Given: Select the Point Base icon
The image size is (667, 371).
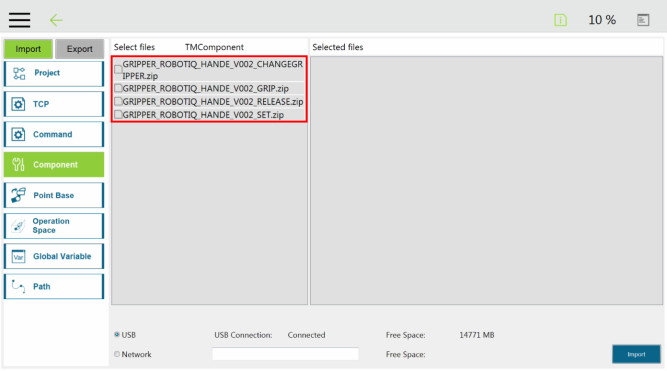Looking at the screenshot, I should click(18, 195).
